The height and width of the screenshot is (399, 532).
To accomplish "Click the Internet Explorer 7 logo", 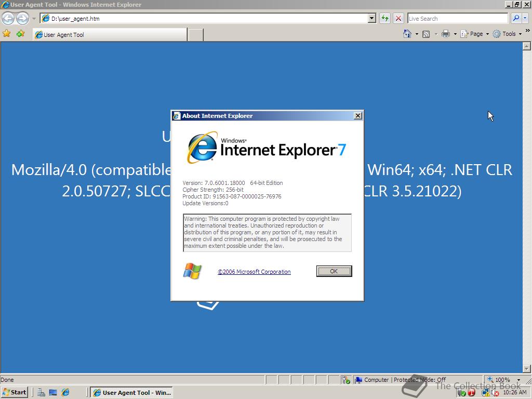I will (267, 148).
